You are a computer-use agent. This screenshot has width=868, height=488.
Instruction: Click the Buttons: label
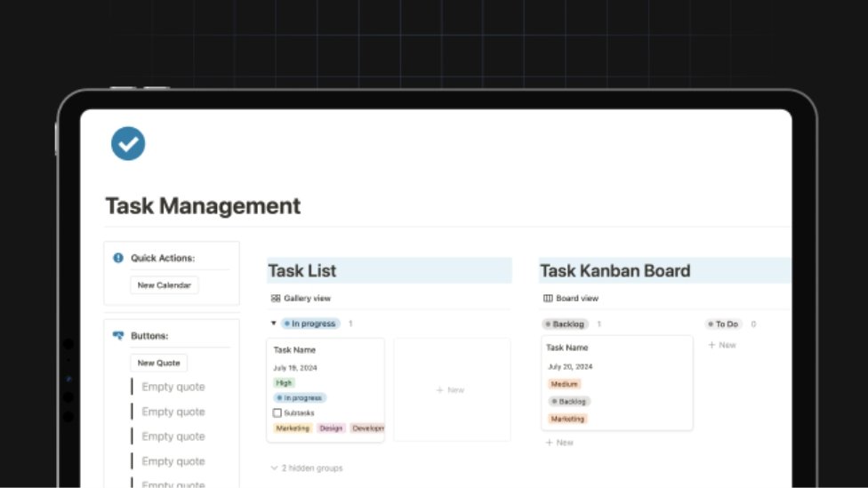[149, 336]
